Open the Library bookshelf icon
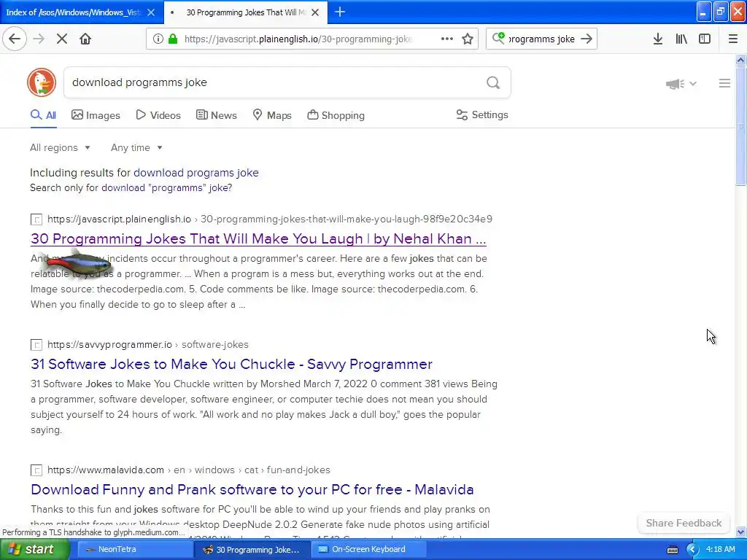The height and width of the screenshot is (560, 747). 681,39
